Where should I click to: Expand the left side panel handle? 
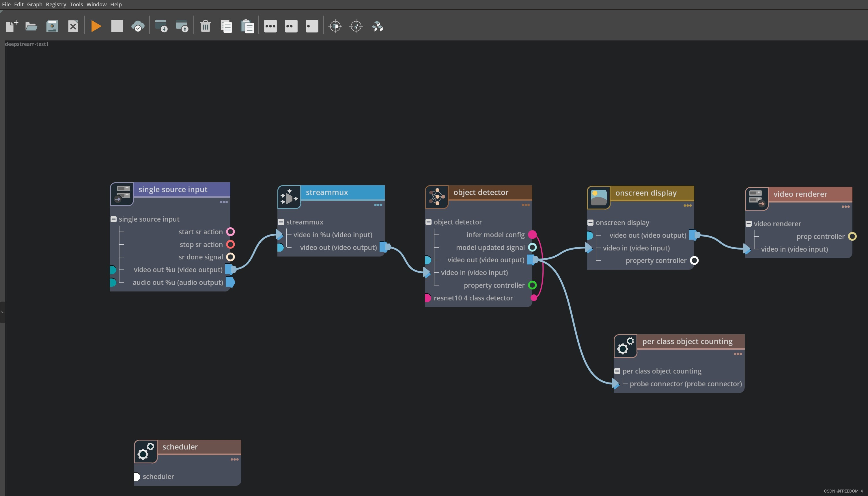pos(2,312)
